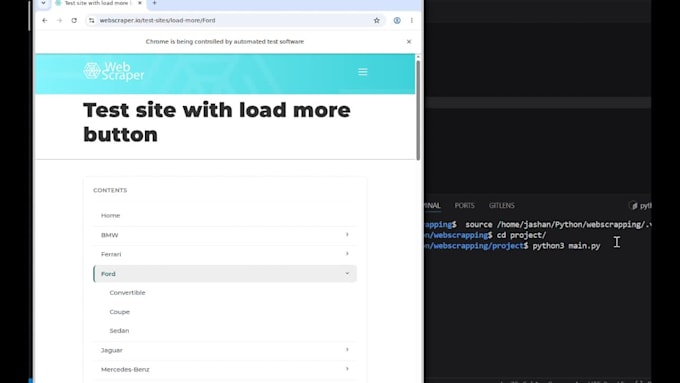Open the Mercedes-Benz category

coord(125,370)
